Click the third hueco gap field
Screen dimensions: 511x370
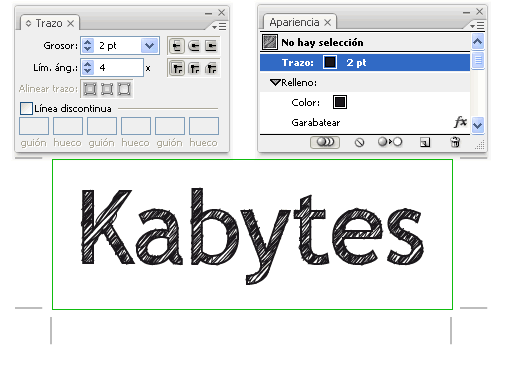pyautogui.click(x=204, y=126)
